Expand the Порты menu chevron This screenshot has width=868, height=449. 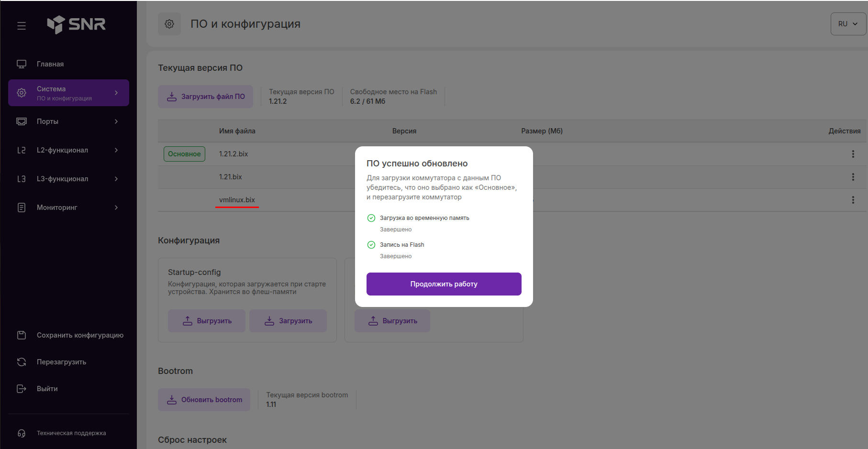pyautogui.click(x=116, y=121)
